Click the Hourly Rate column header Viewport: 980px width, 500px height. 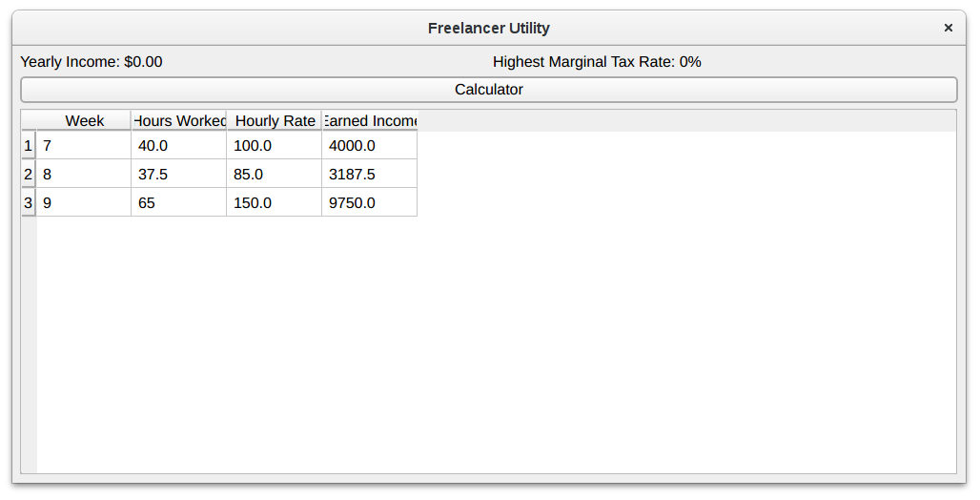[275, 121]
